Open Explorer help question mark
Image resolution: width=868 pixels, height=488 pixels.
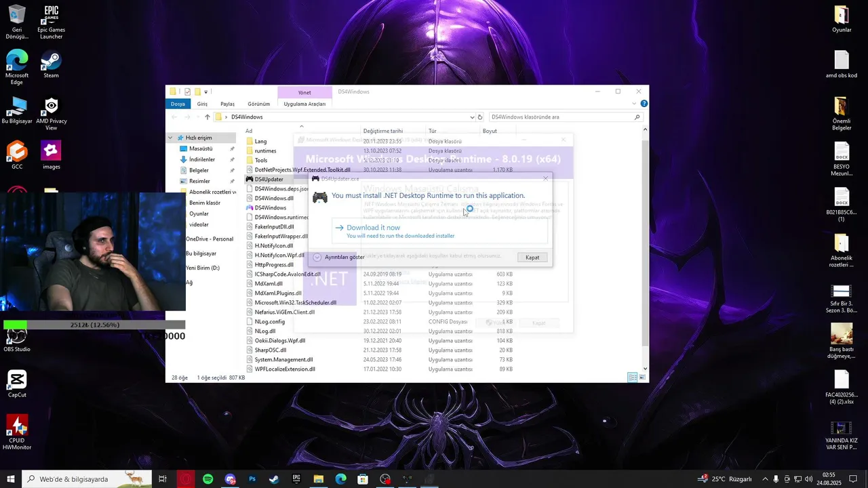click(x=644, y=104)
